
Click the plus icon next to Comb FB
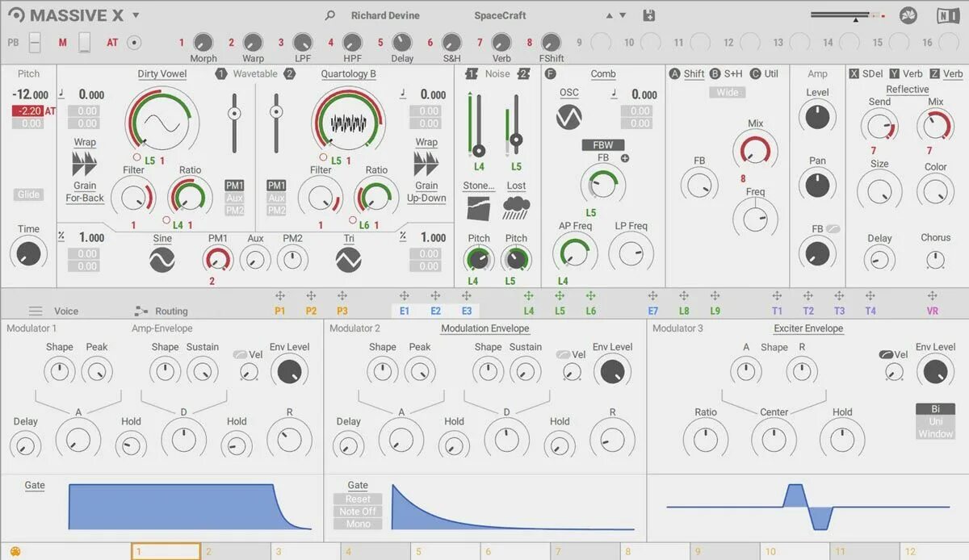(624, 158)
